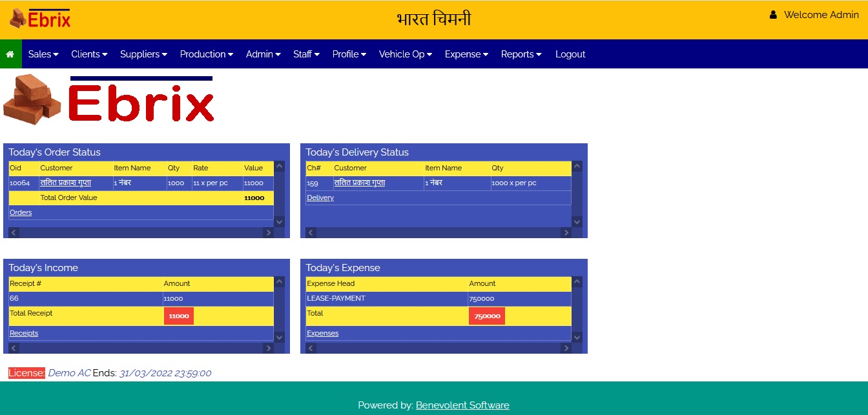This screenshot has width=868, height=415.
Task: Expand the Profile menu
Action: pyautogui.click(x=349, y=54)
